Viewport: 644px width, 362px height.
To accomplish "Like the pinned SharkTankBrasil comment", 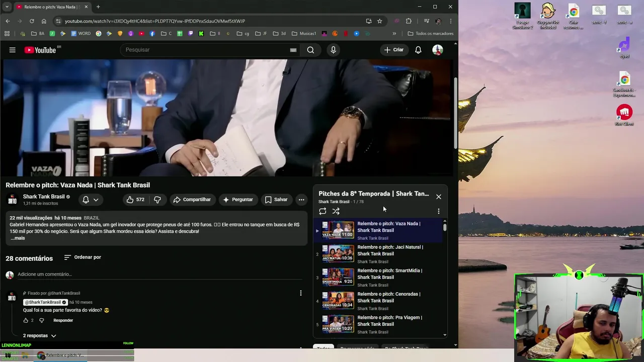I will click(x=26, y=320).
